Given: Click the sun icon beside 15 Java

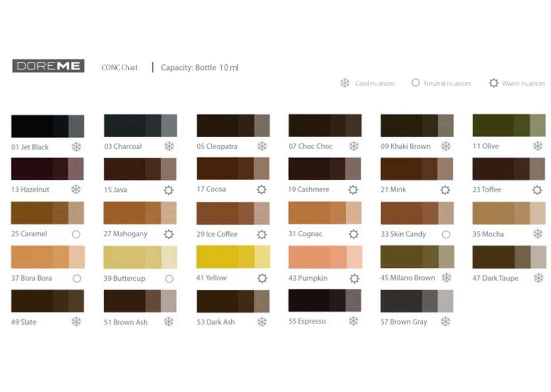Looking at the screenshot, I should [169, 190].
